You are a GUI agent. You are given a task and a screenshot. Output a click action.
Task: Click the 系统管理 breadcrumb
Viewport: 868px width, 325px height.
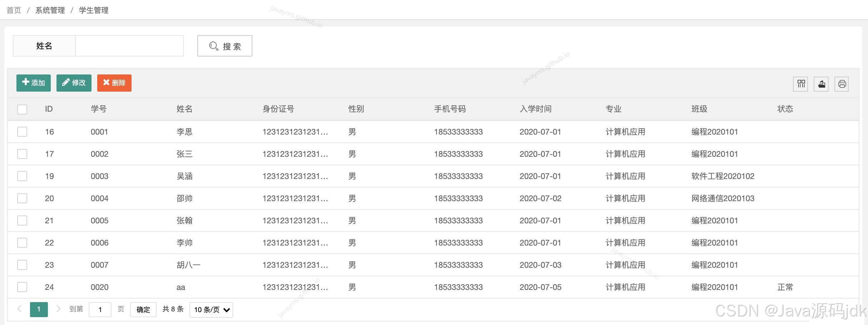pyautogui.click(x=50, y=10)
